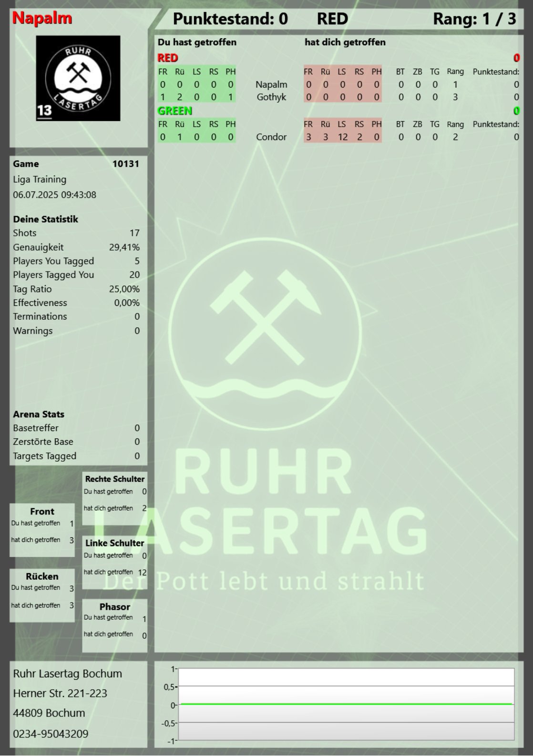Select the Condor player row name
The height and width of the screenshot is (756, 533).
tap(271, 137)
